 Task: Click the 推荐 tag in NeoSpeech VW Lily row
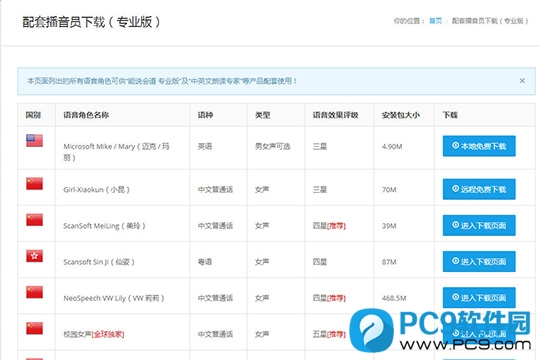336,298
